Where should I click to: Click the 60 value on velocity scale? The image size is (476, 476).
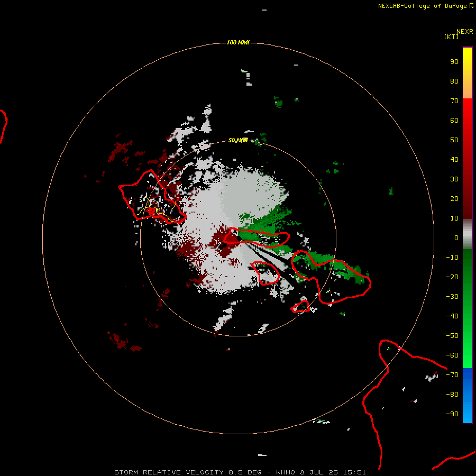(x=454, y=121)
